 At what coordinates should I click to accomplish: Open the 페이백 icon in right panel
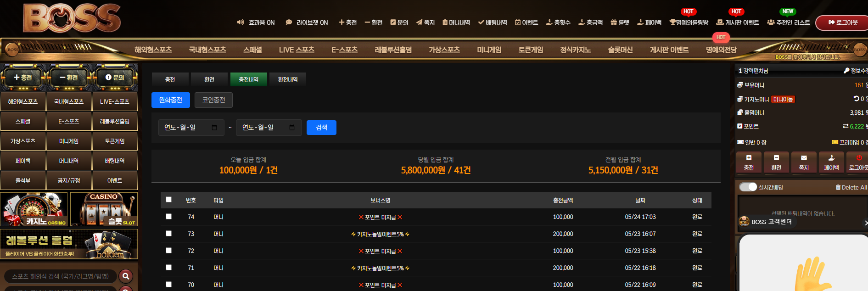tap(831, 158)
